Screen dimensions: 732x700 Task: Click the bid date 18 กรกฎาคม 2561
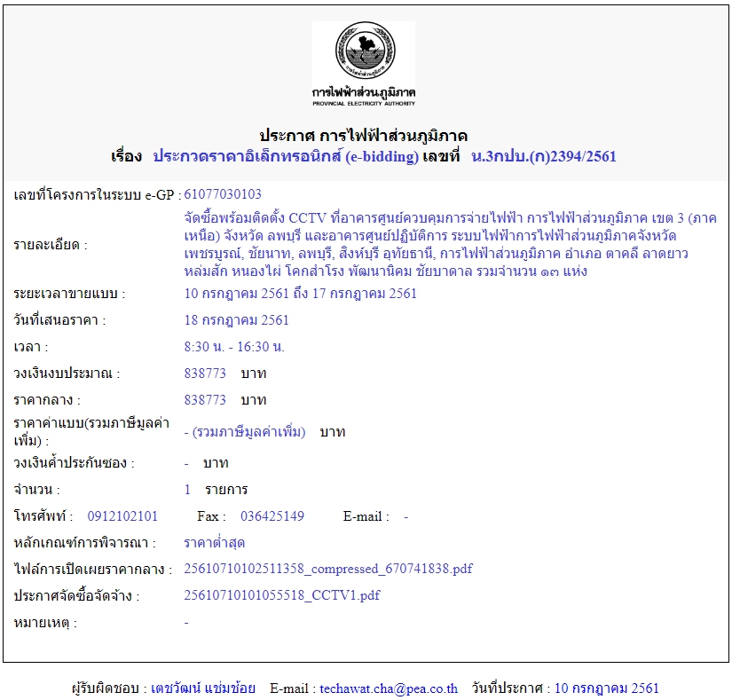tap(236, 320)
